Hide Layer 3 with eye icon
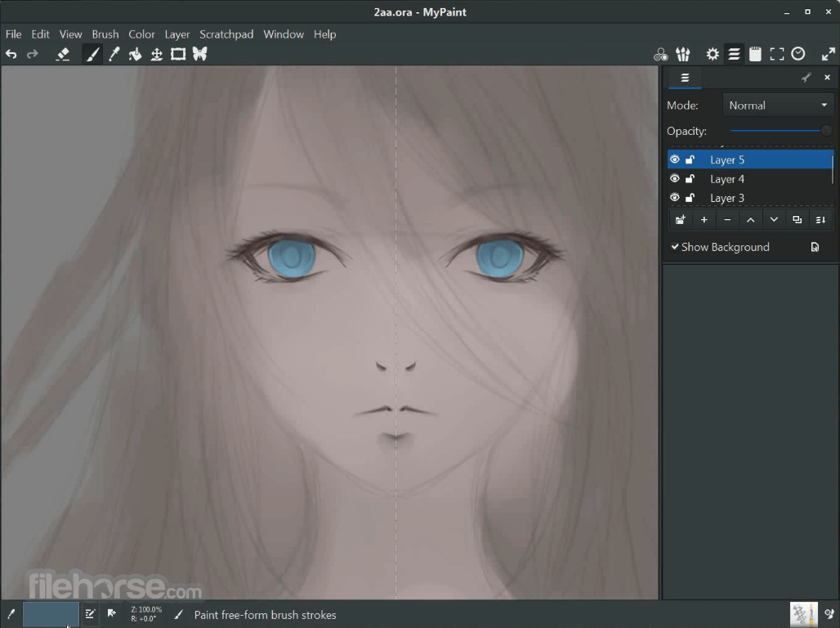Viewport: 840px width, 628px height. point(674,197)
